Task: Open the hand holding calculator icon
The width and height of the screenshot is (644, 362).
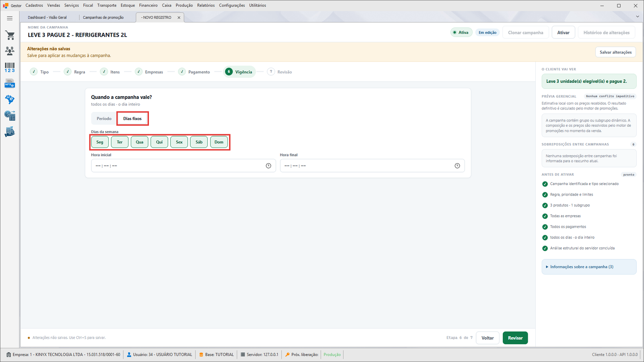Action: click(10, 132)
